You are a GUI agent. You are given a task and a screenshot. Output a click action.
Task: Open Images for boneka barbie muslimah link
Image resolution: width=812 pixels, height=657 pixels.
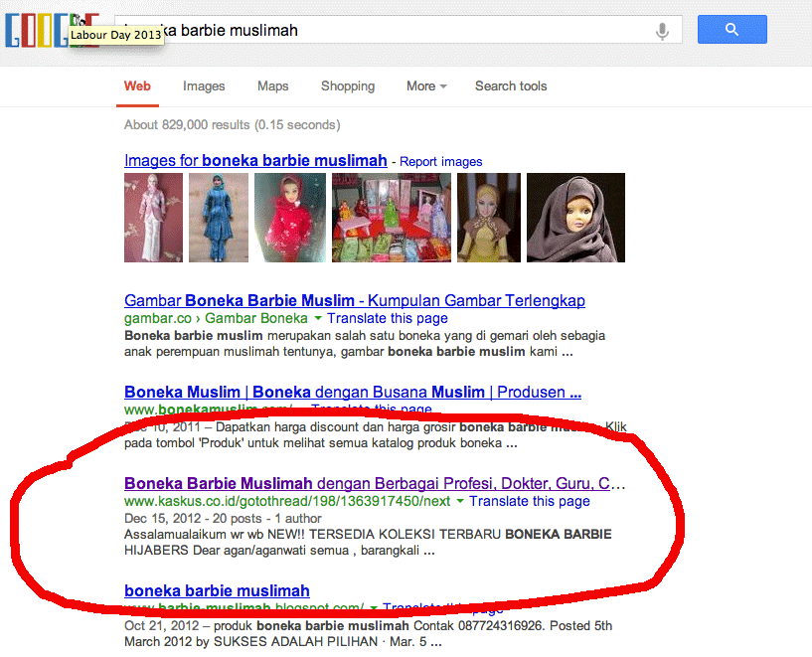click(x=255, y=160)
